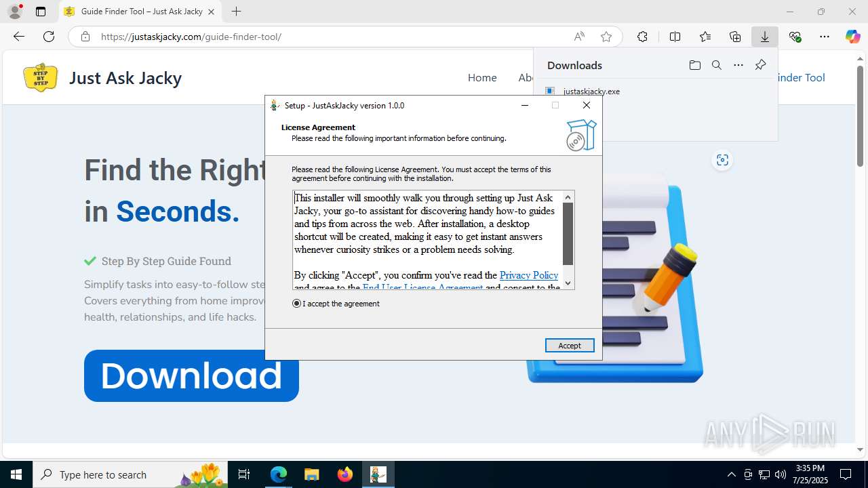Activate Read aloud icon in address bar

click(x=579, y=37)
